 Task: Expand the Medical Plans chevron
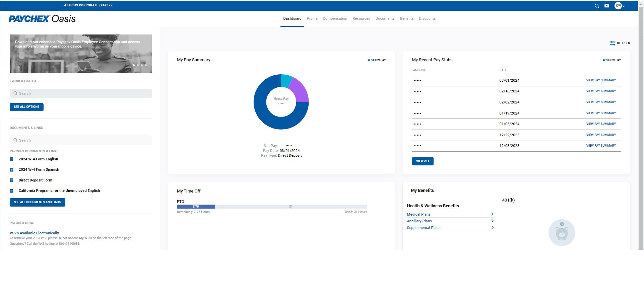tap(492, 214)
